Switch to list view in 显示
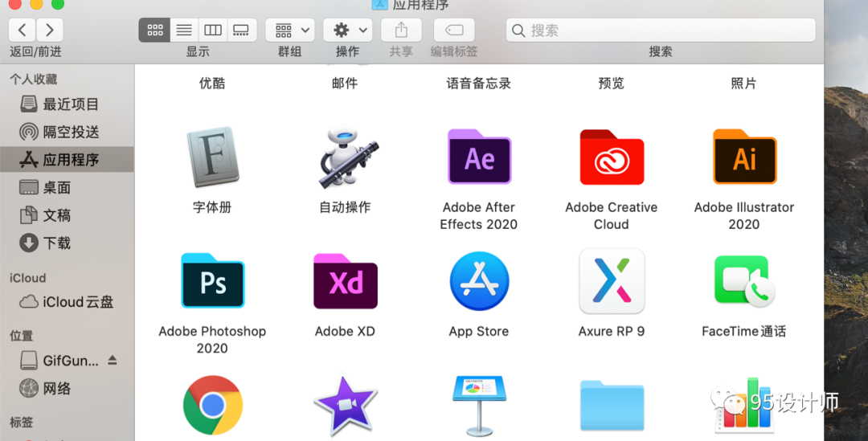This screenshot has height=441, width=868. pyautogui.click(x=184, y=30)
